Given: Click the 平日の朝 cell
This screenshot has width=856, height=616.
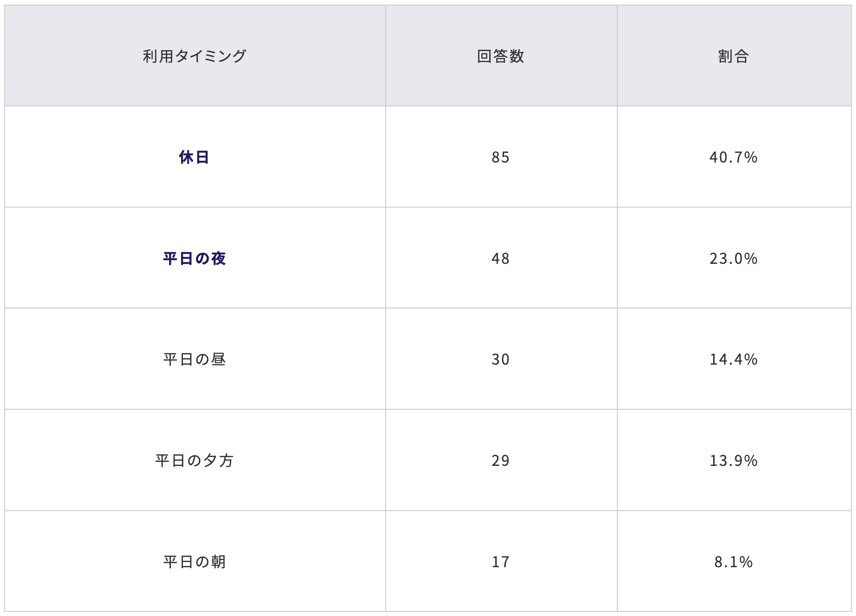Looking at the screenshot, I should click(194, 562).
